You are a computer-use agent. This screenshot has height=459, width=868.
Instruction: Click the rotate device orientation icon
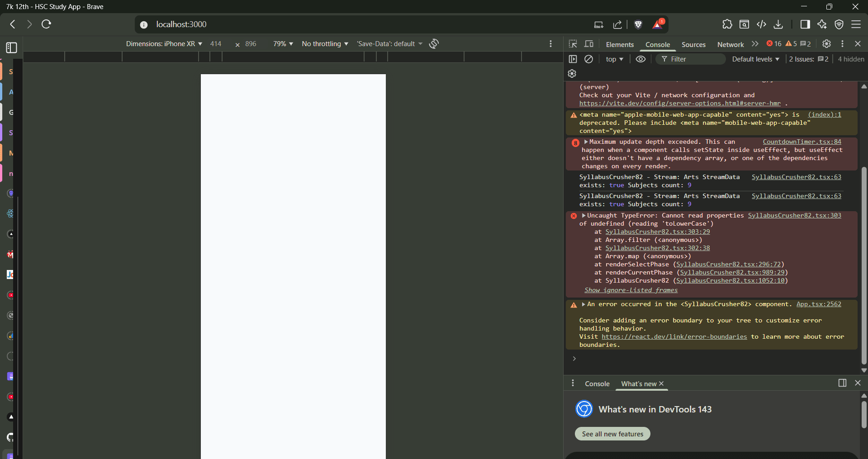[x=434, y=44]
